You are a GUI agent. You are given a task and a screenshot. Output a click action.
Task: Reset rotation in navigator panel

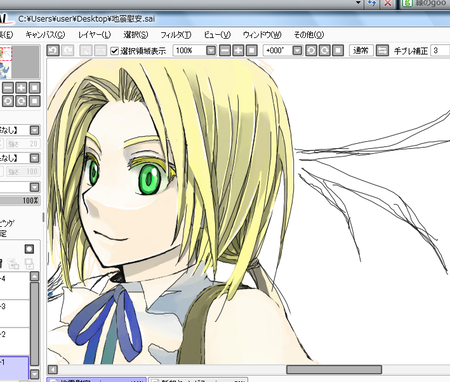click(34, 101)
